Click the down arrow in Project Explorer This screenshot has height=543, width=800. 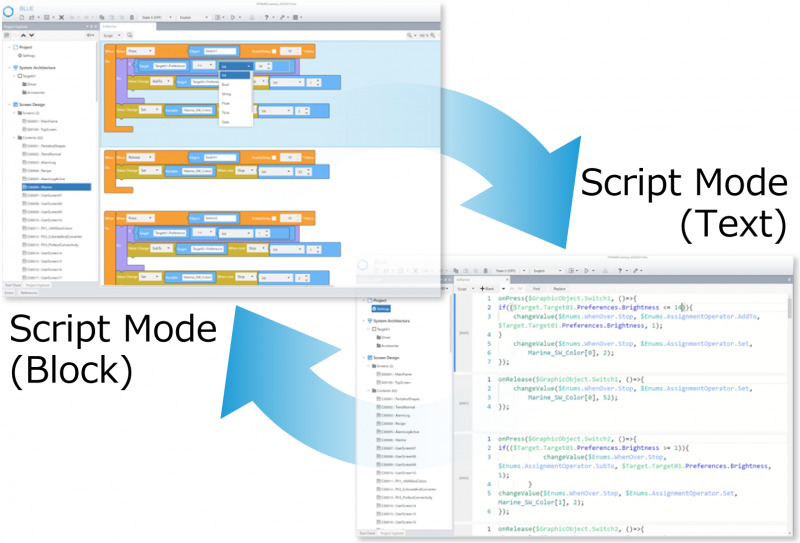coord(32,35)
